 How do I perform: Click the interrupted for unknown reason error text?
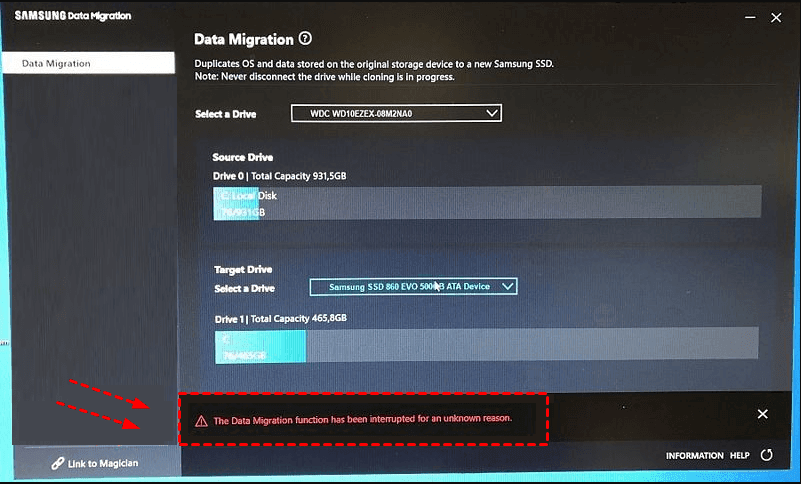pyautogui.click(x=362, y=420)
